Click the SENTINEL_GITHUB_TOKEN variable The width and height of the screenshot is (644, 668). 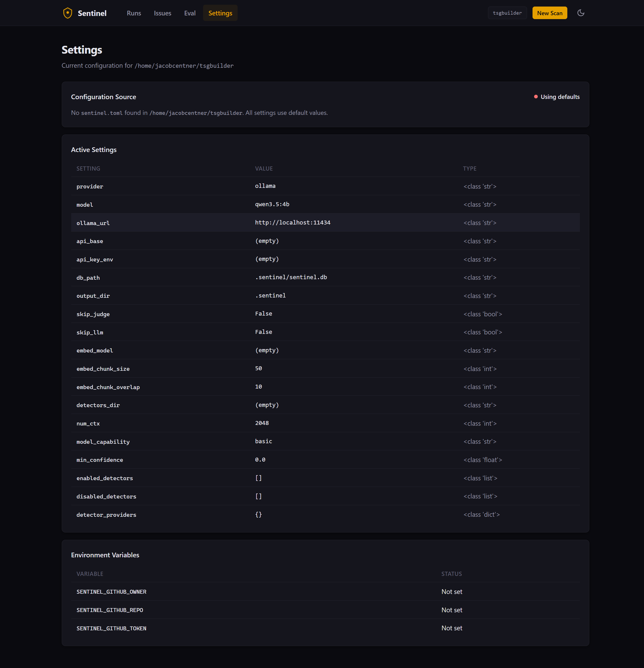point(111,628)
